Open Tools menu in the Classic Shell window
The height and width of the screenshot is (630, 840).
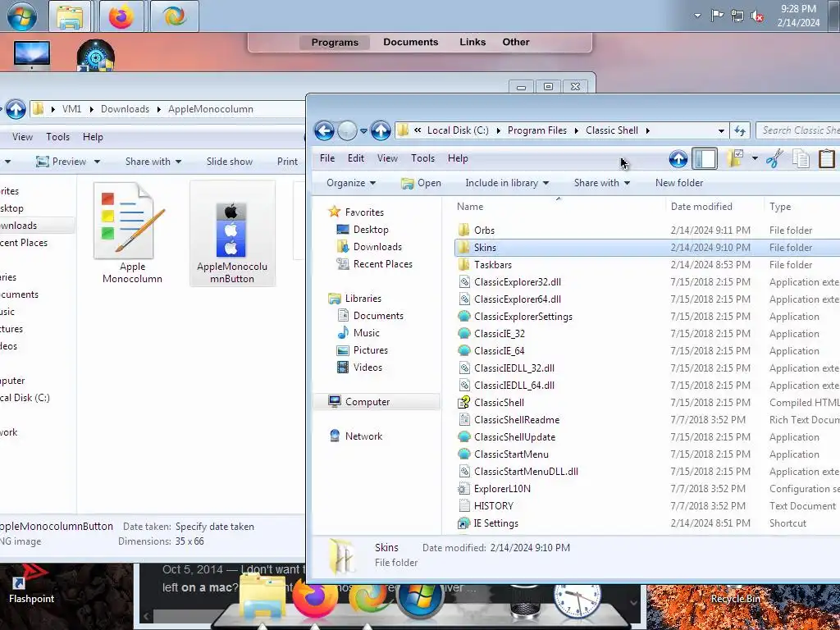point(422,158)
